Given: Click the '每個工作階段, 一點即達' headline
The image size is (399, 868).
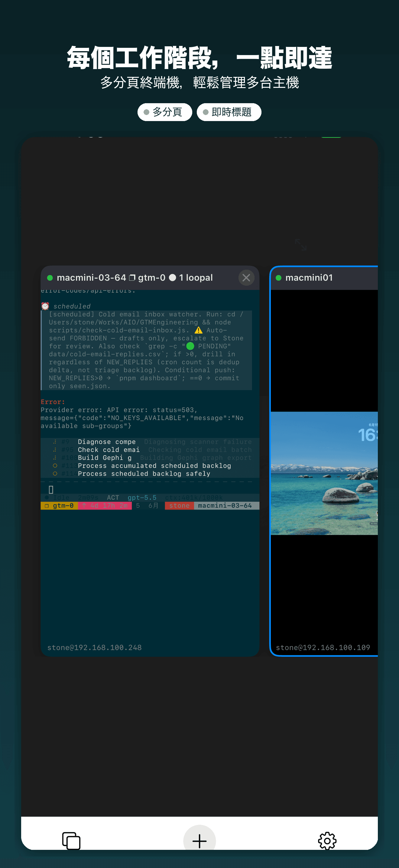Looking at the screenshot, I should 199,58.
